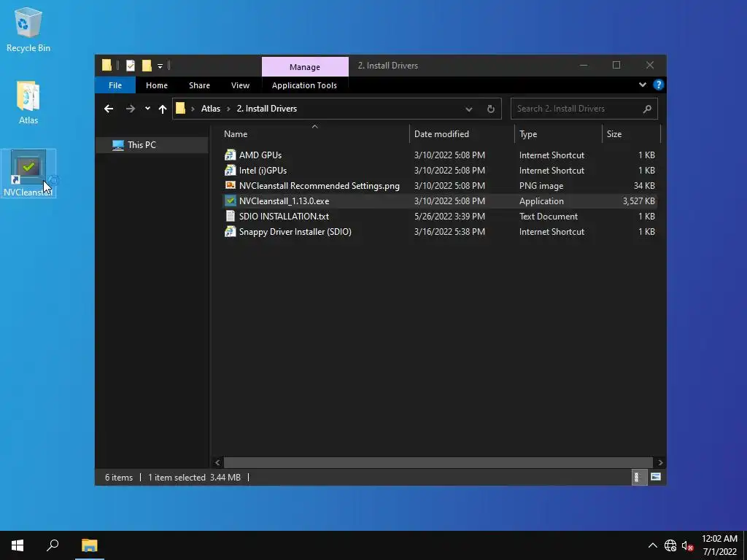Image resolution: width=747 pixels, height=560 pixels.
Task: Click the Manage contextual tab
Action: tap(305, 67)
